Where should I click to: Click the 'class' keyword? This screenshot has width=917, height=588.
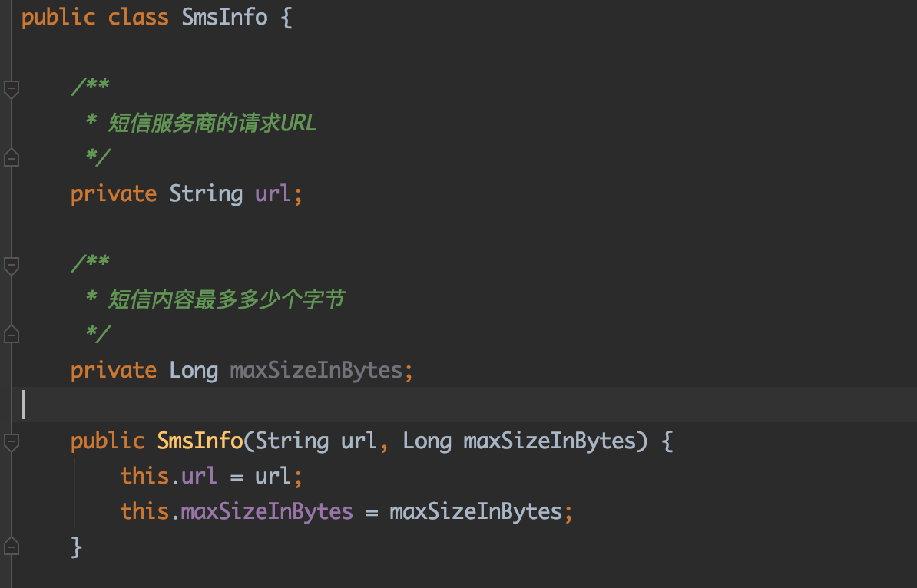coord(138,18)
